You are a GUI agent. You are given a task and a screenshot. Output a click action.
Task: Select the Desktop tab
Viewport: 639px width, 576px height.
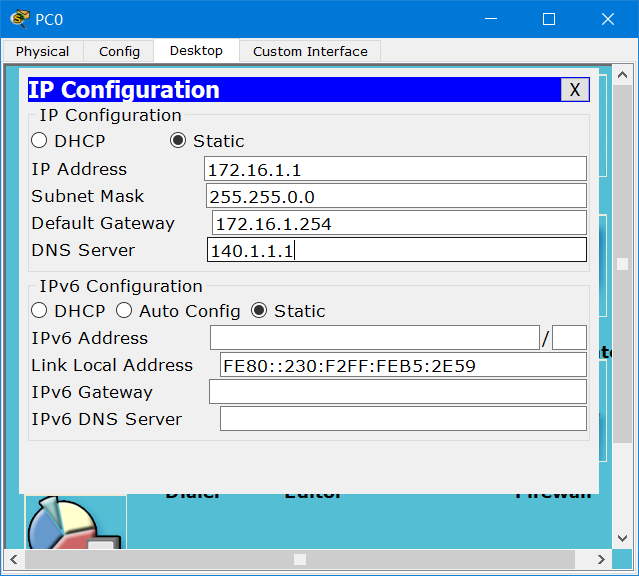click(196, 51)
